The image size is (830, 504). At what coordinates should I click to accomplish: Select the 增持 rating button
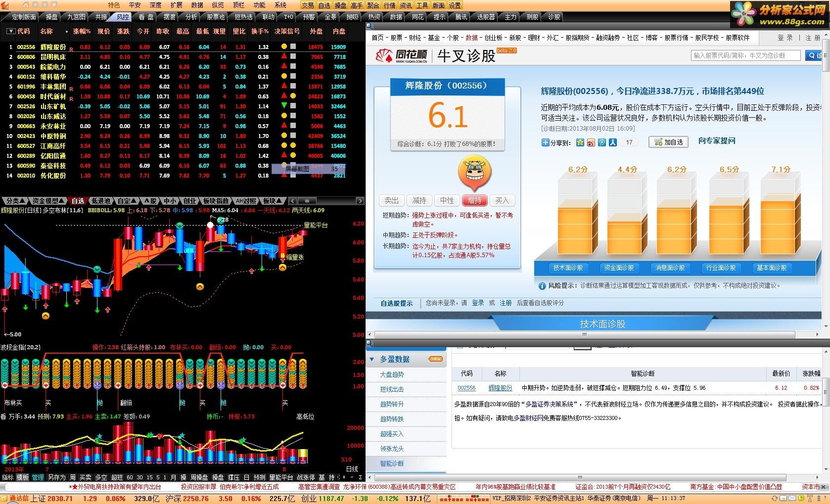(x=475, y=200)
